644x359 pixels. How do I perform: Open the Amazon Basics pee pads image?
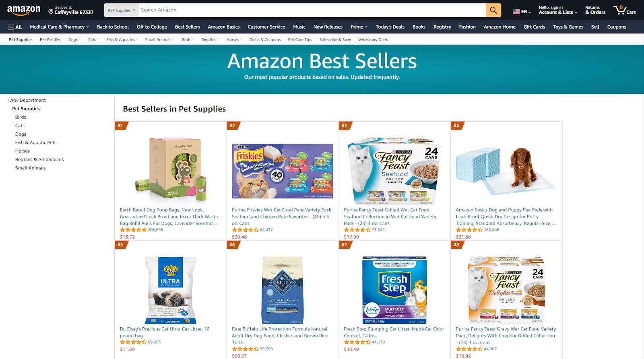point(506,171)
